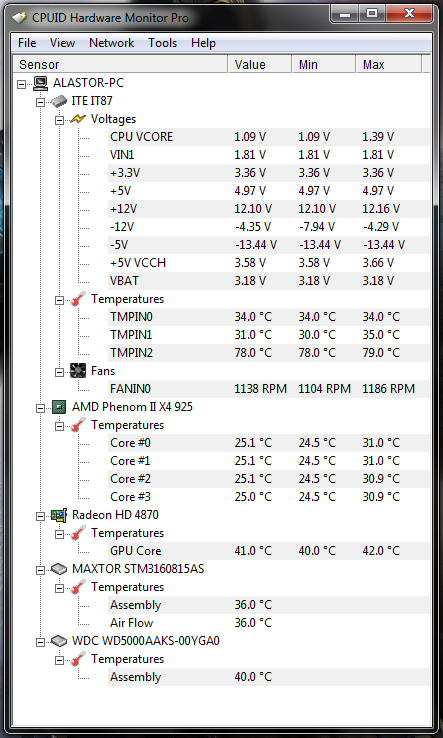Click the MAXTOR STM3160815AS hard drive icon
Screen dimensions: 443x738
(x=59, y=569)
